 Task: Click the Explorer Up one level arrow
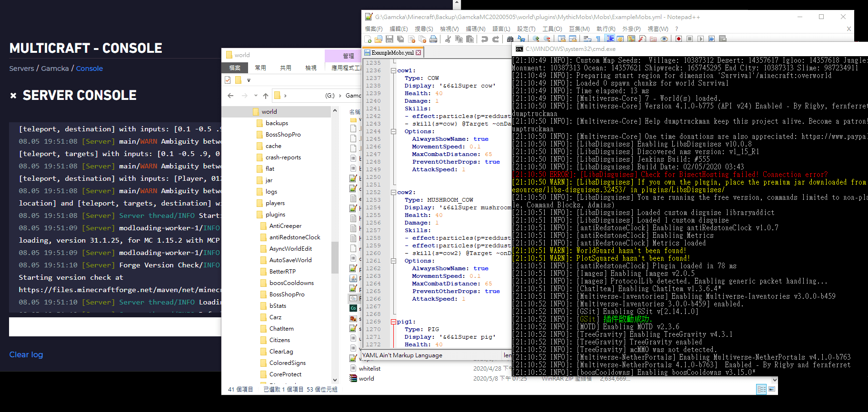point(266,96)
